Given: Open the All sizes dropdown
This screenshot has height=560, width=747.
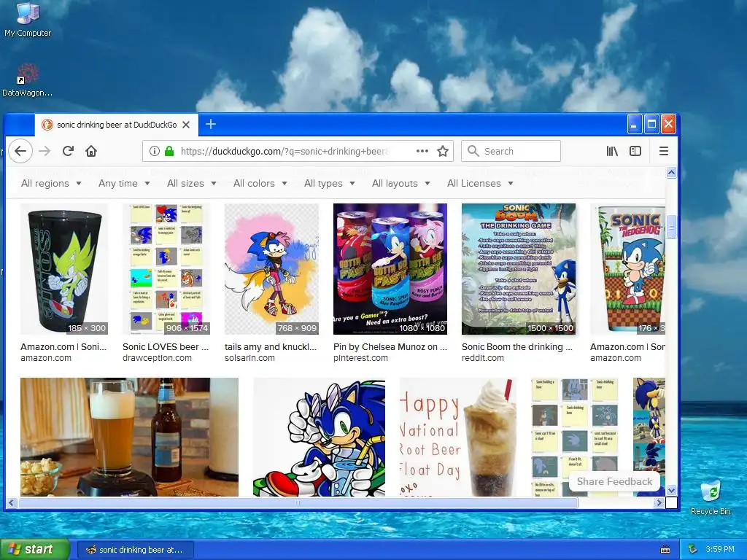Looking at the screenshot, I should pyautogui.click(x=192, y=183).
